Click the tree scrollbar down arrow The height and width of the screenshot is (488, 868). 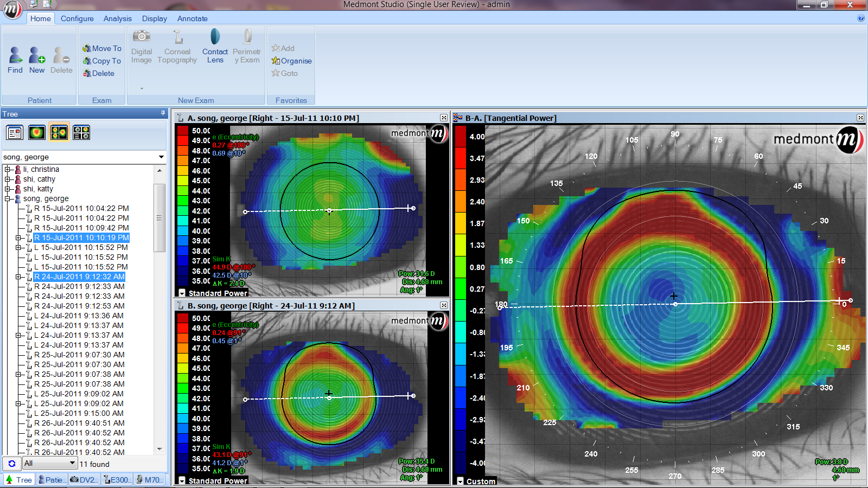[159, 449]
